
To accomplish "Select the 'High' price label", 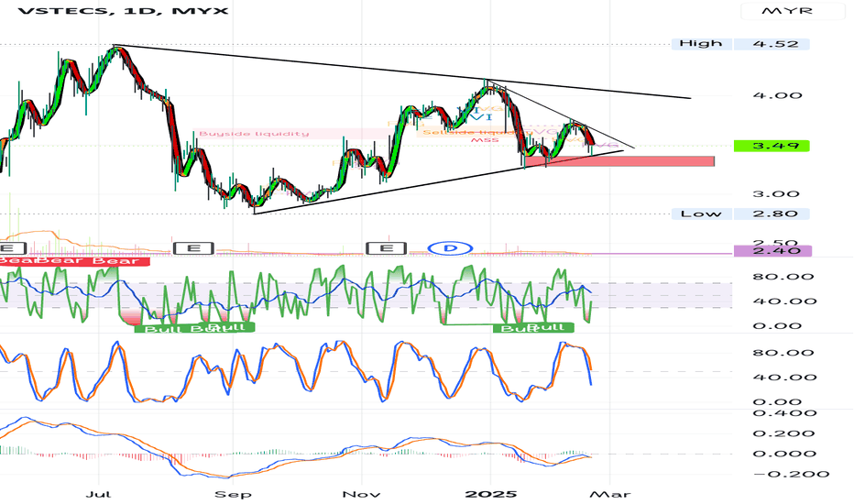I will click(x=701, y=44).
